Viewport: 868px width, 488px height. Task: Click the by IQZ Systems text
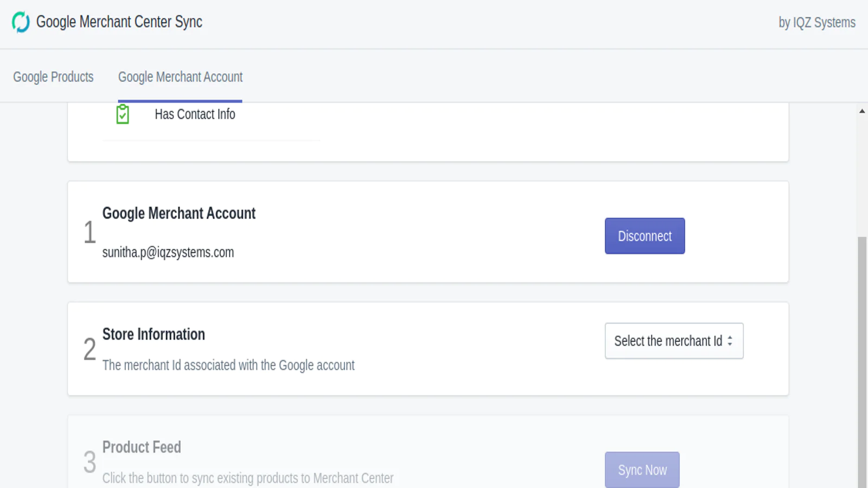pyautogui.click(x=816, y=23)
